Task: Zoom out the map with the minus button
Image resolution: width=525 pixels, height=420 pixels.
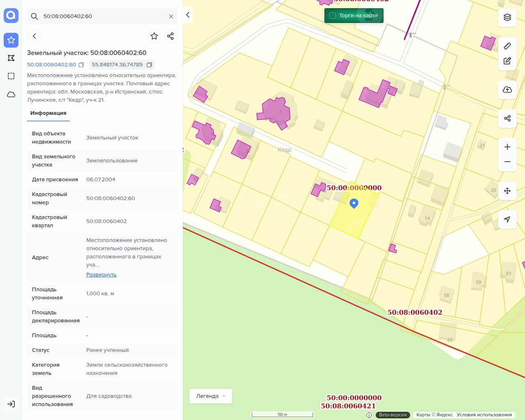Action: pos(507,162)
